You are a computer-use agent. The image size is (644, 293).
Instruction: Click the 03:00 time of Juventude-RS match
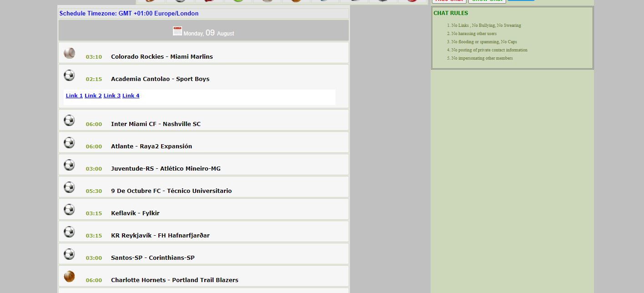[x=94, y=169]
